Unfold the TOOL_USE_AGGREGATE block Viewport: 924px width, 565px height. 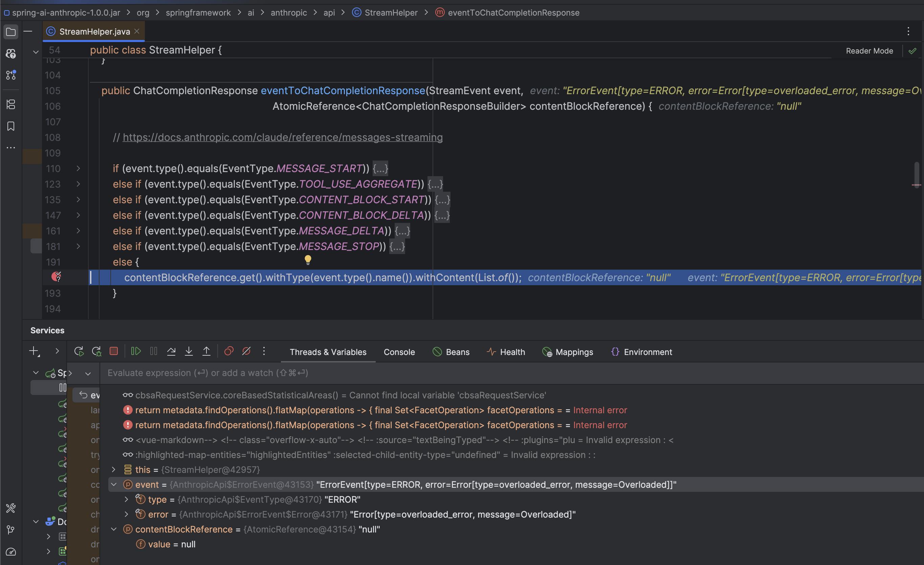pos(78,184)
